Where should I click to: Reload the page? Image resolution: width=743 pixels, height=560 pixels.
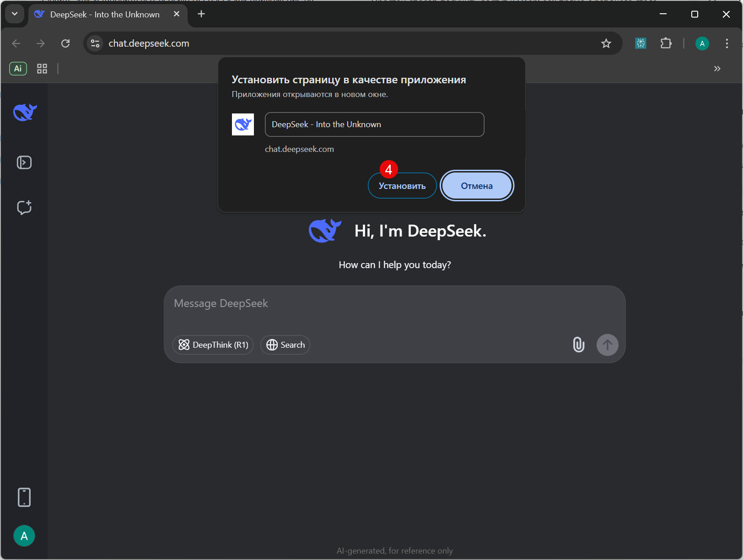pyautogui.click(x=65, y=43)
